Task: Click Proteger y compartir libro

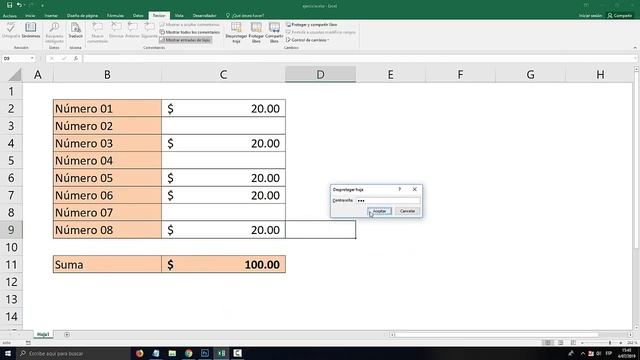Action: [311, 24]
